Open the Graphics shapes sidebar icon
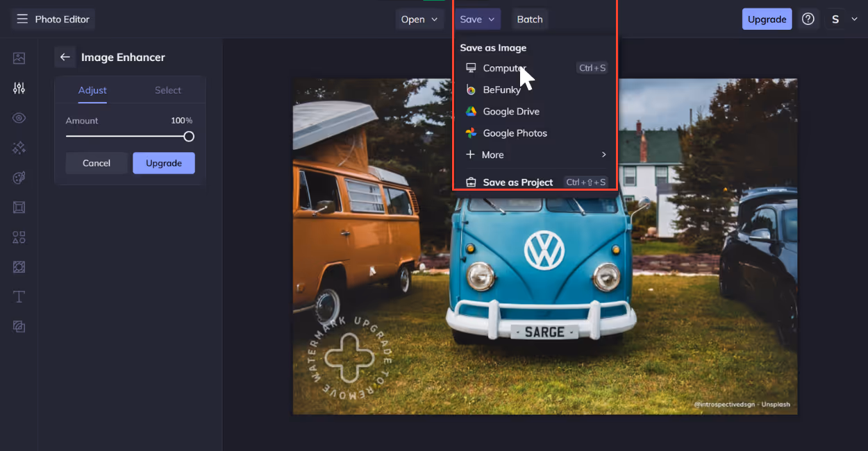 point(19,237)
